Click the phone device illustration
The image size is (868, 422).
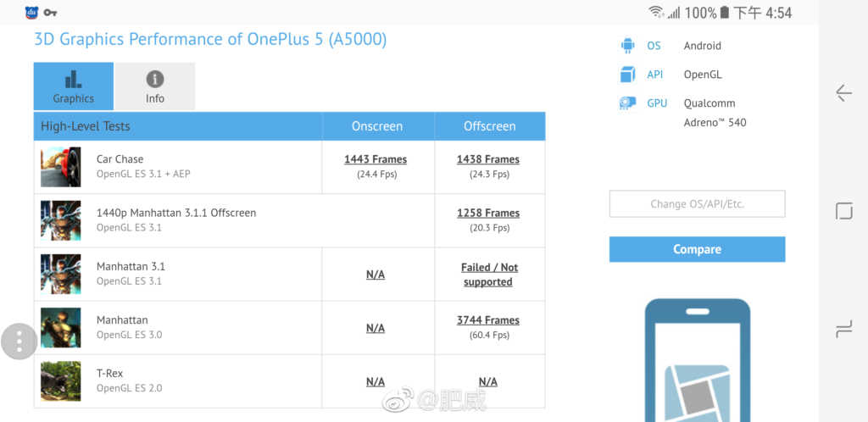[698, 360]
